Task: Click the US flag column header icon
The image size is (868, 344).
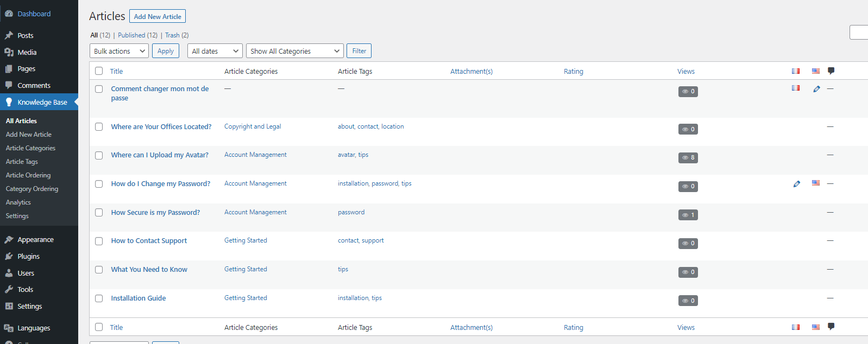Action: pos(816,71)
